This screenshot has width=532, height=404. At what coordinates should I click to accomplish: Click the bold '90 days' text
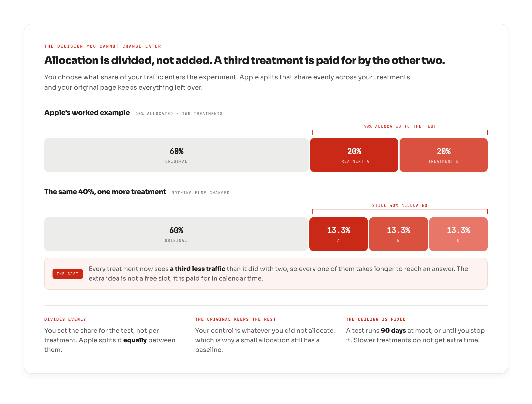(393, 331)
